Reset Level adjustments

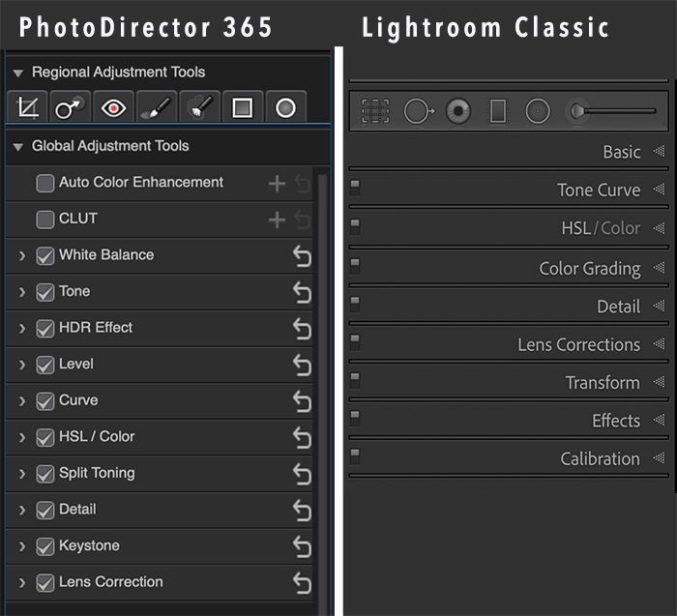302,365
